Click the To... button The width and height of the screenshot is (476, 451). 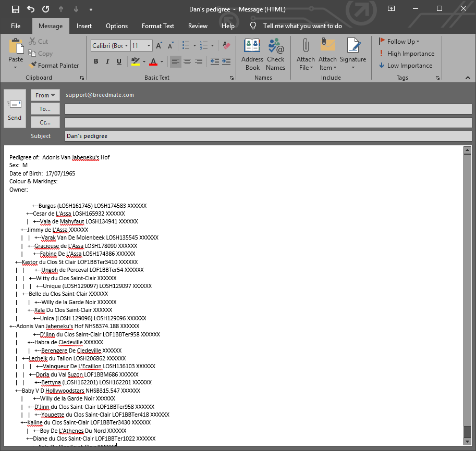click(x=45, y=109)
